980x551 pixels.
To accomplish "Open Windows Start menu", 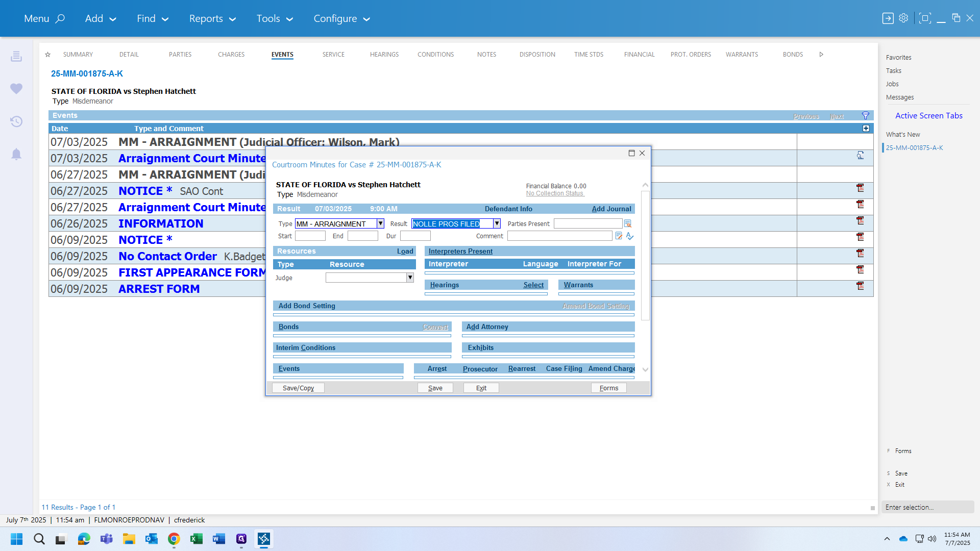I will tap(16, 539).
